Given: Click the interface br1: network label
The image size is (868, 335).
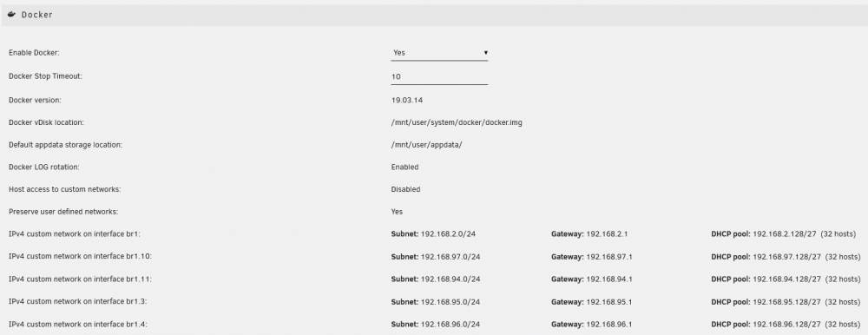Looking at the screenshot, I should point(75,234).
